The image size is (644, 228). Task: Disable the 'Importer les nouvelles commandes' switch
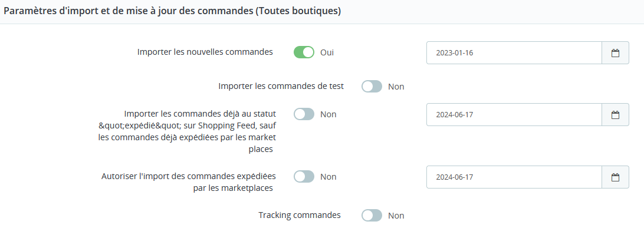304,52
